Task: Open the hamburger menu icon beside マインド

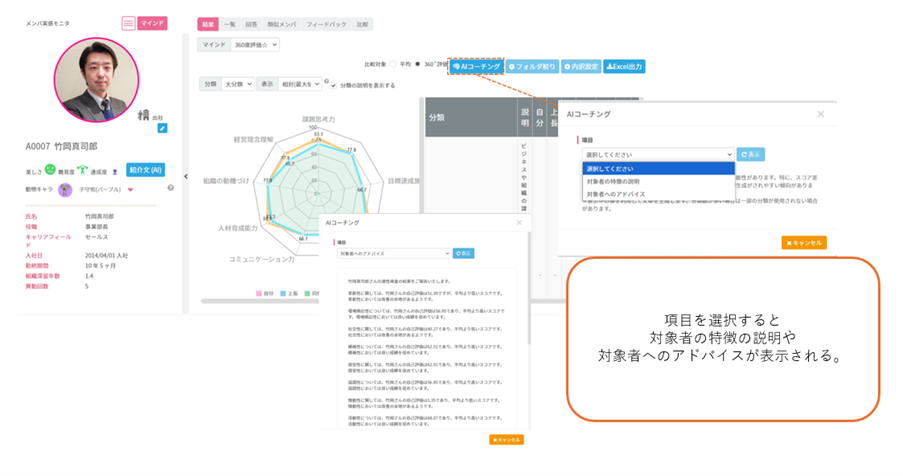Action: [x=128, y=23]
